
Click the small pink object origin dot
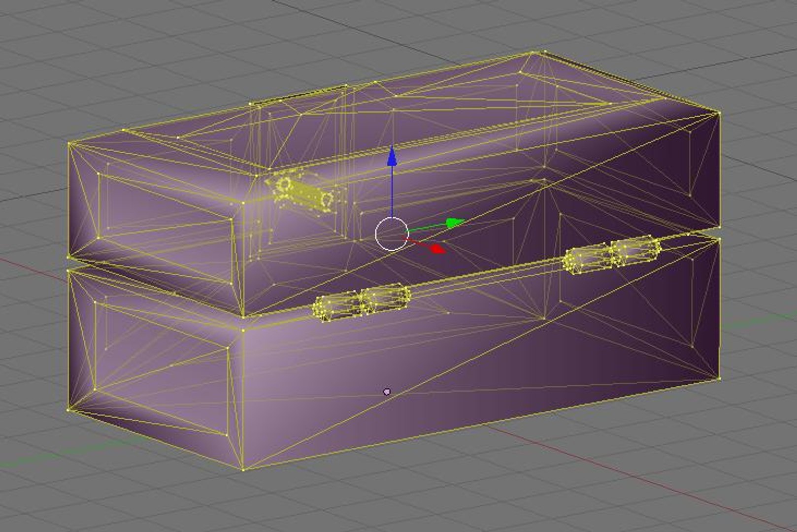click(387, 392)
